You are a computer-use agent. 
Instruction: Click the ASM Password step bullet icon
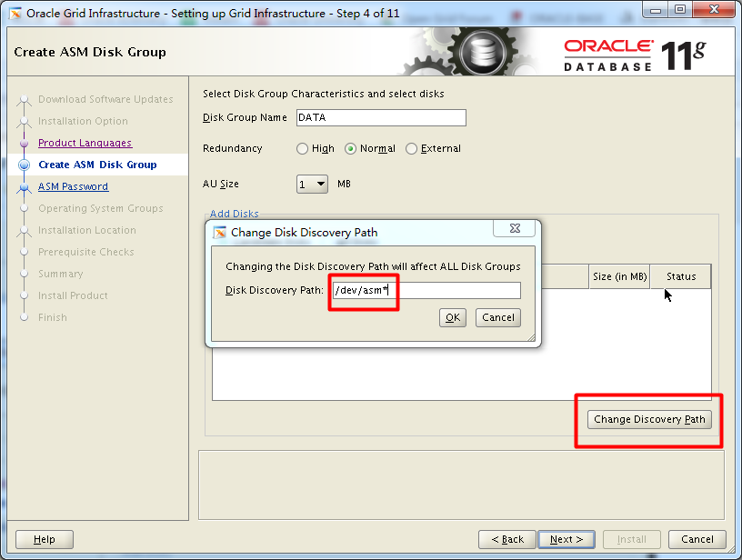tap(24, 187)
